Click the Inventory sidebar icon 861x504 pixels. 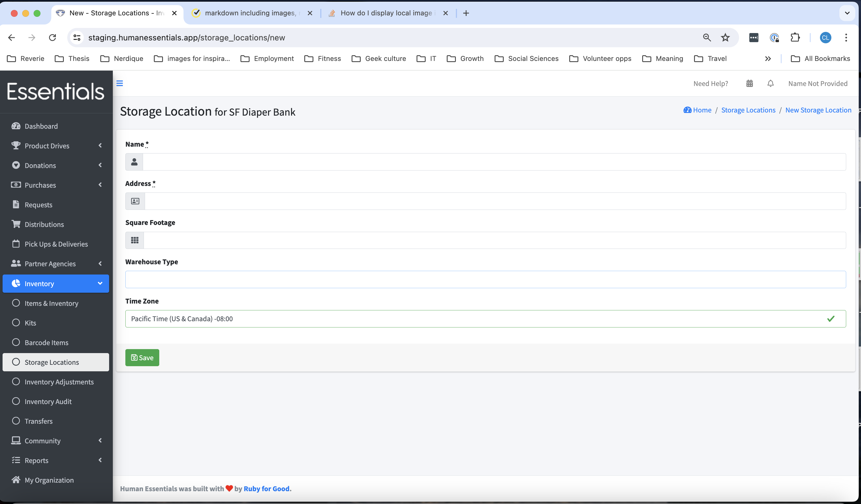coord(16,283)
